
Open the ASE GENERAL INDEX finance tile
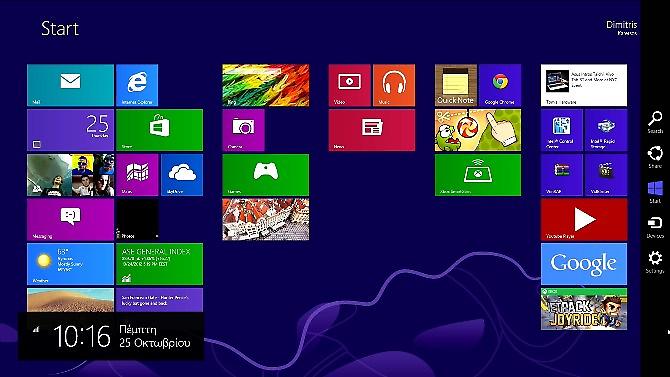[159, 264]
